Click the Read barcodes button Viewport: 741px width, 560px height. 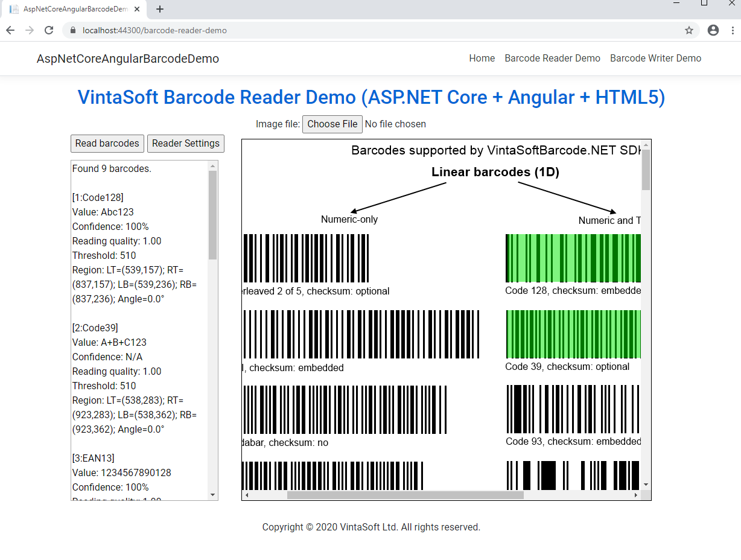coord(107,143)
